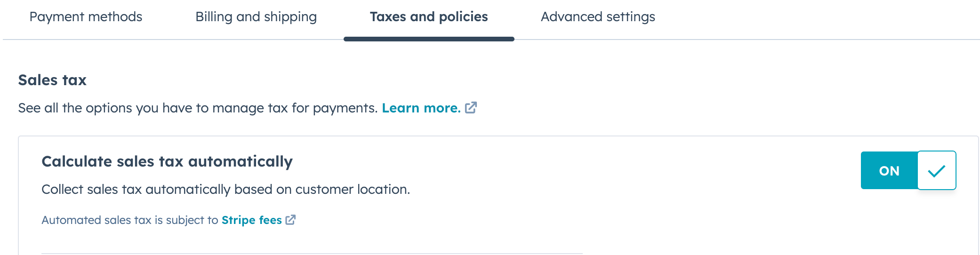Image resolution: width=980 pixels, height=255 pixels.
Task: Click the See all the options sentence
Action: tap(198, 108)
